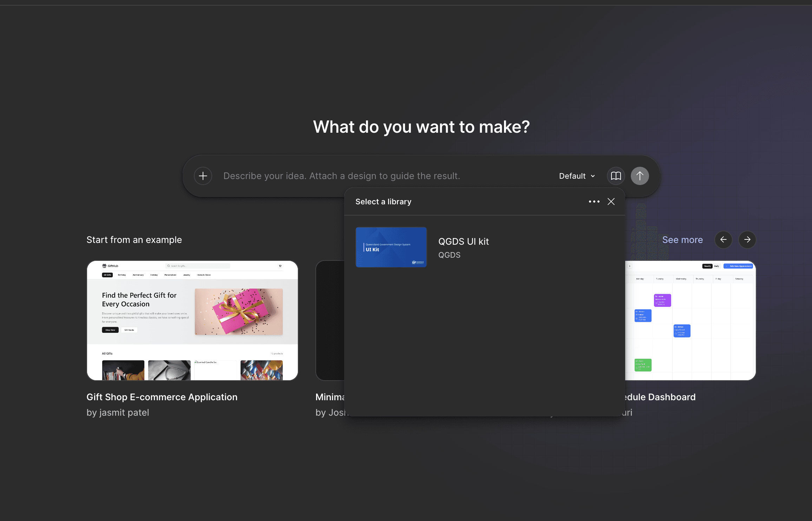Click the QGDS publisher label
Screen dimensions: 812x521
(x=449, y=255)
